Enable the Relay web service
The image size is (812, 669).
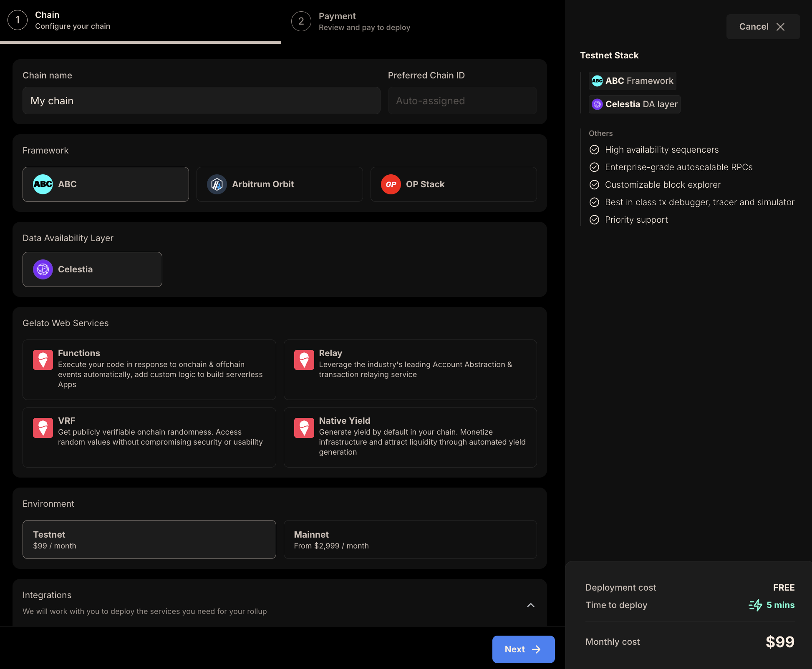(410, 370)
